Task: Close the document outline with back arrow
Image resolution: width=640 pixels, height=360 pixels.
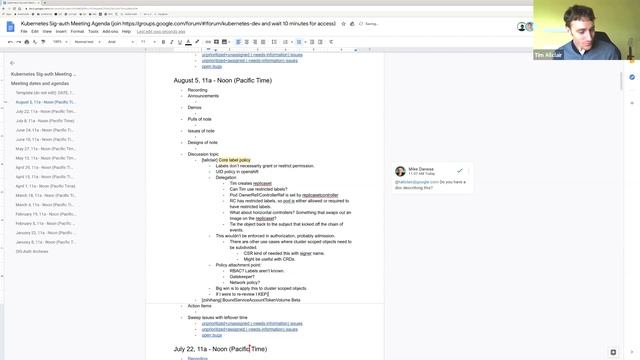Action: point(12,63)
